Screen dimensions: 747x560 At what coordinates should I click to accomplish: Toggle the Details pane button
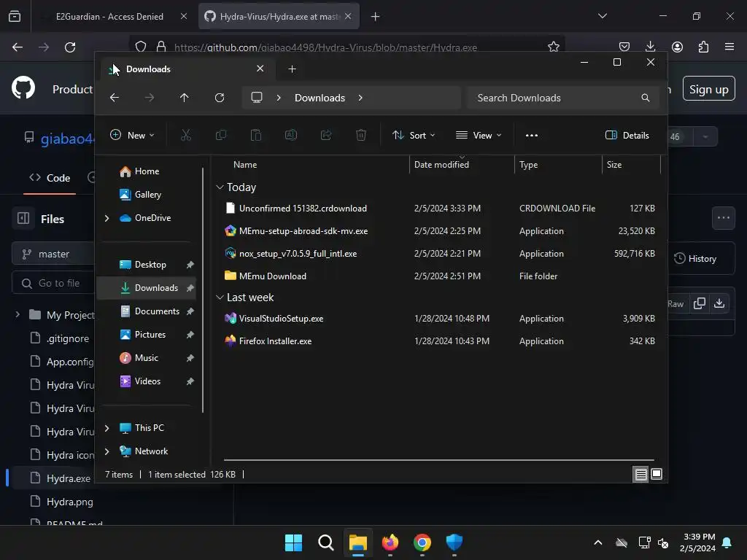627,135
